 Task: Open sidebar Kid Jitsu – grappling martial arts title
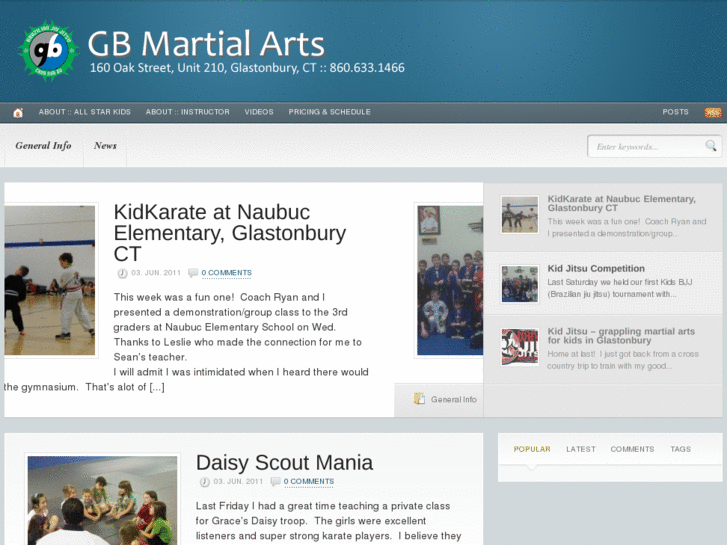621,335
